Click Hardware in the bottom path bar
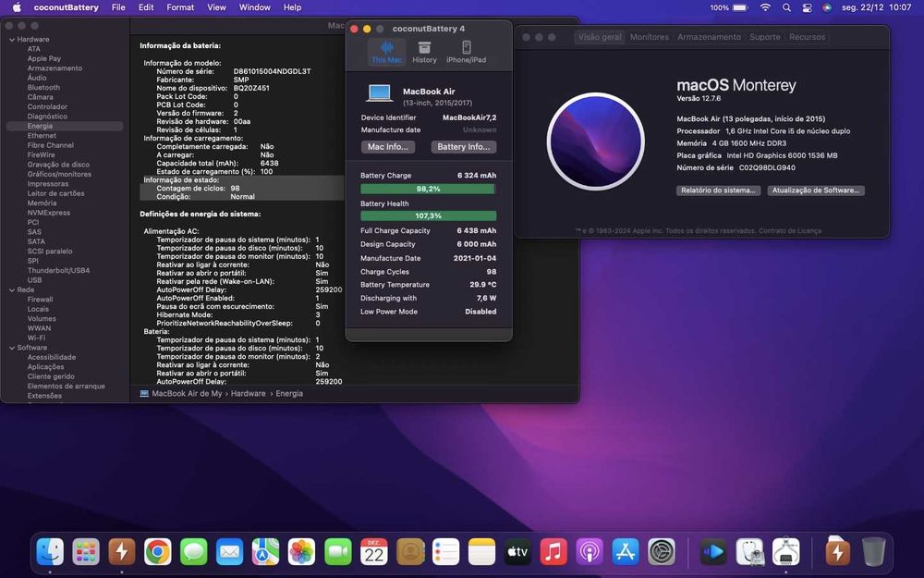This screenshot has height=578, width=924. point(248,393)
